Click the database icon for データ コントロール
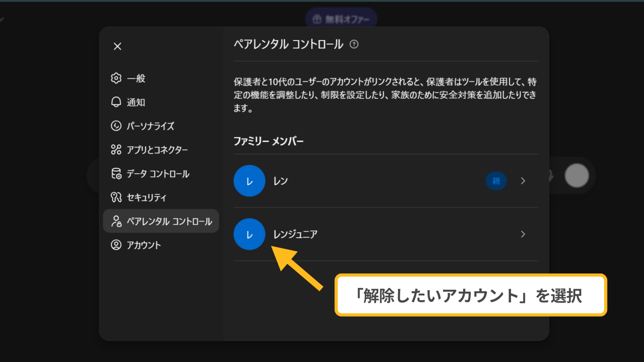 point(116,174)
